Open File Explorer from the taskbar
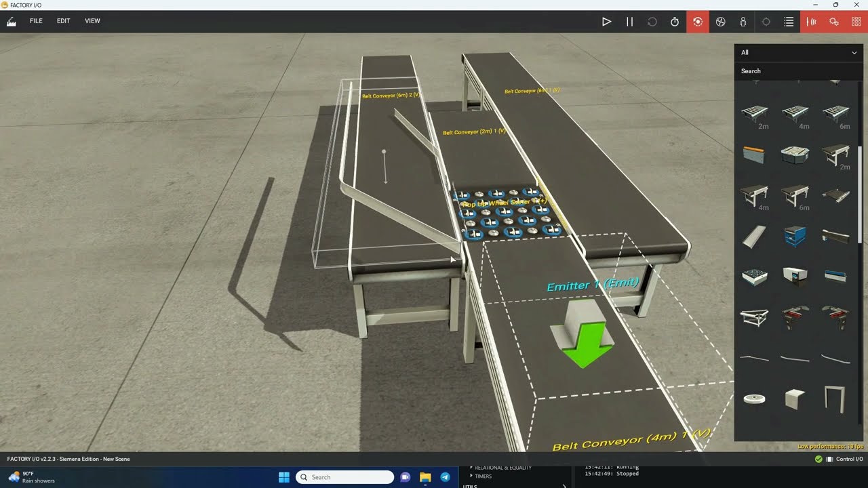Image resolution: width=868 pixels, height=488 pixels. pyautogui.click(x=425, y=477)
